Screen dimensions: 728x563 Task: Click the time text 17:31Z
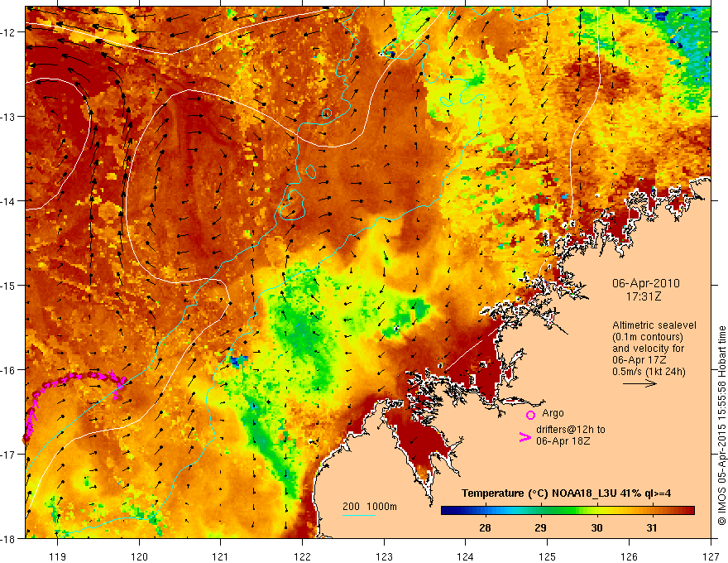[643, 296]
